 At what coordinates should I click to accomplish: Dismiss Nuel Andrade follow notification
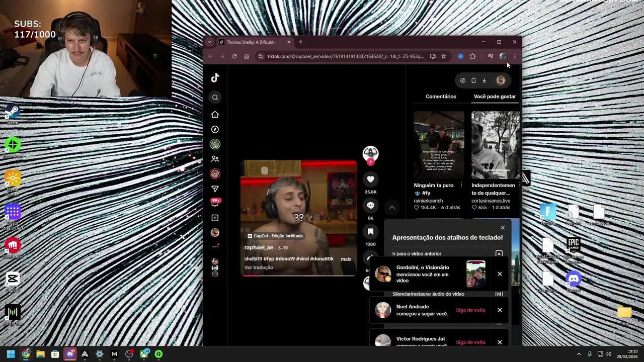[x=500, y=310]
